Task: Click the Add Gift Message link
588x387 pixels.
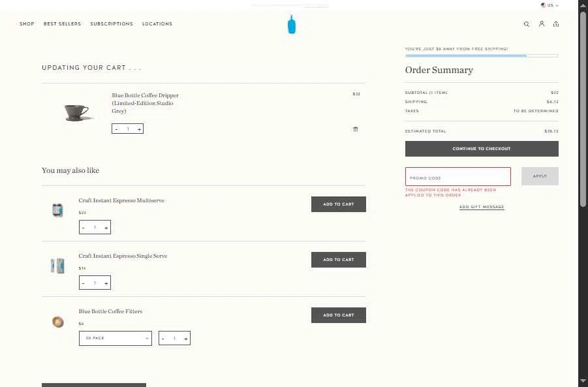Action: 482,207
